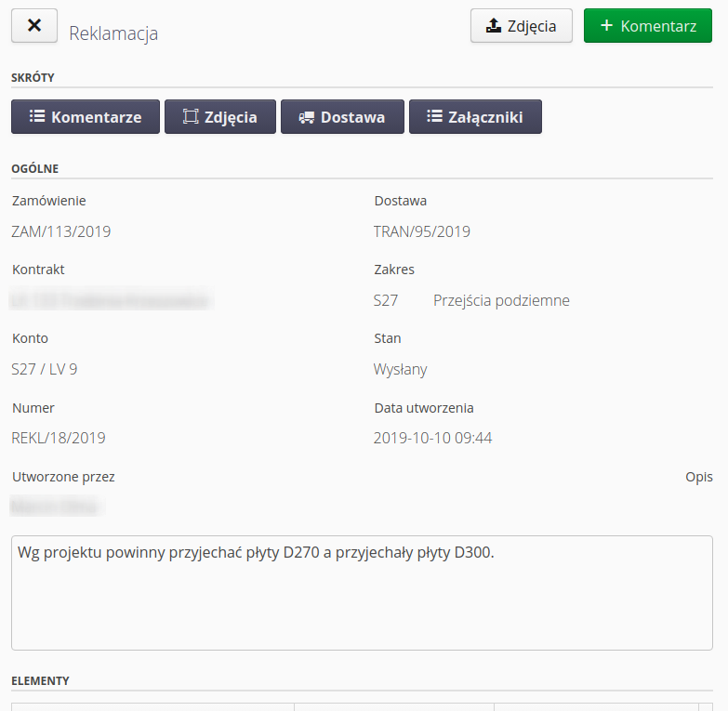Select the Przejścia podziemne scope text
The width and height of the screenshot is (728, 711).
[x=501, y=300]
